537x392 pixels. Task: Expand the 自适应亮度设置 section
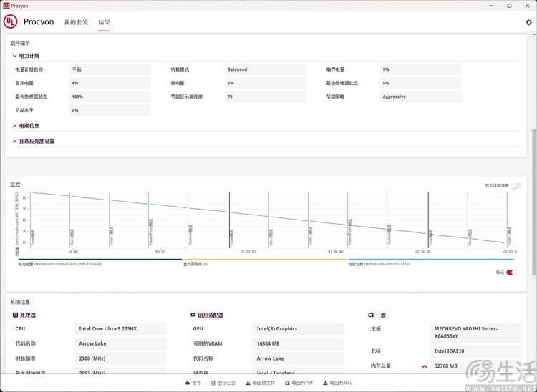pyautogui.click(x=14, y=142)
